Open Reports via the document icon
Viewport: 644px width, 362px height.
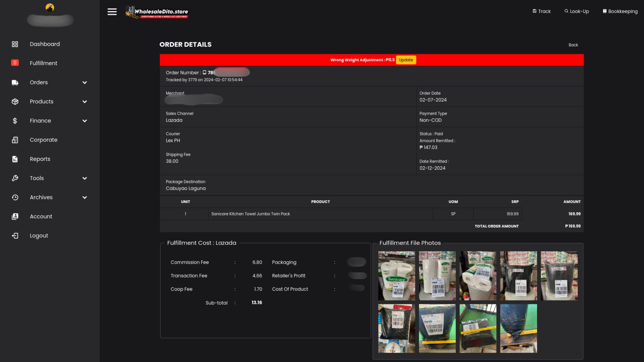pos(15,159)
